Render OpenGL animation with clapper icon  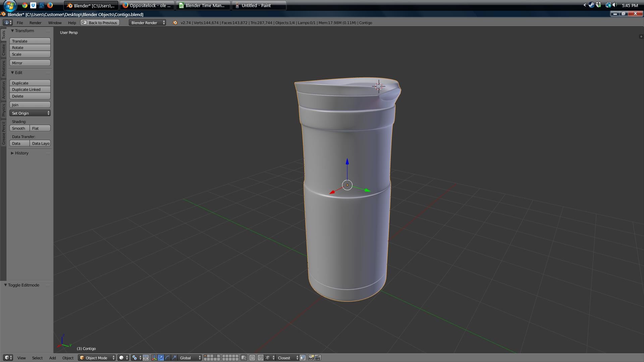pyautogui.click(x=318, y=358)
